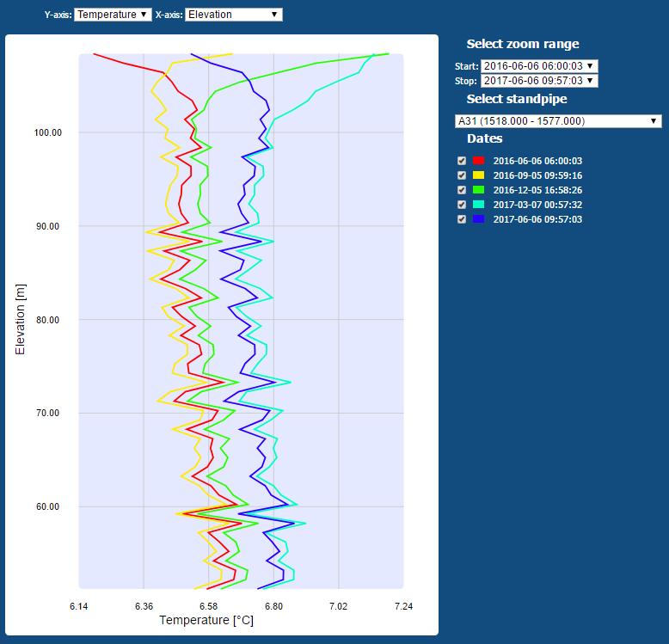
Task: Open the Y-axis Temperature dropdown
Action: click(113, 15)
